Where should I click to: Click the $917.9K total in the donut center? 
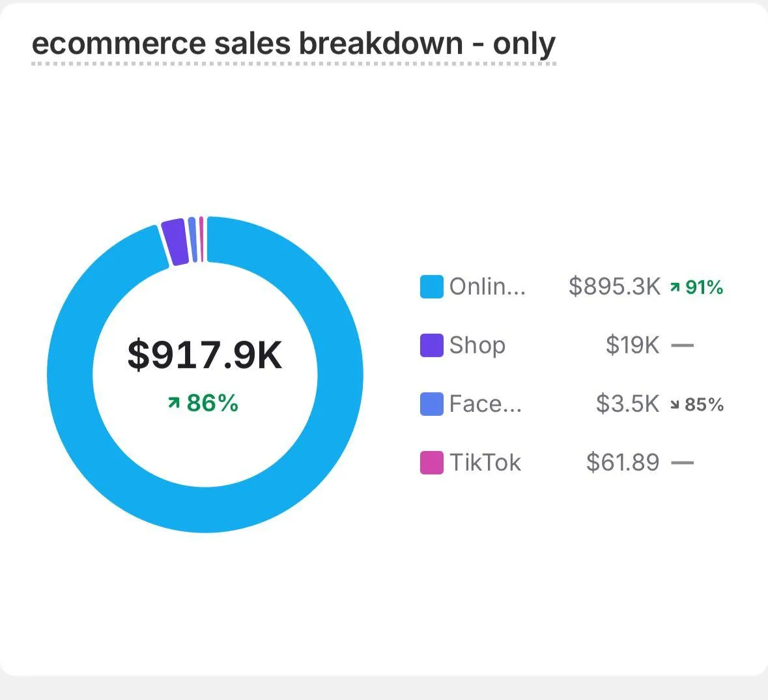[205, 355]
